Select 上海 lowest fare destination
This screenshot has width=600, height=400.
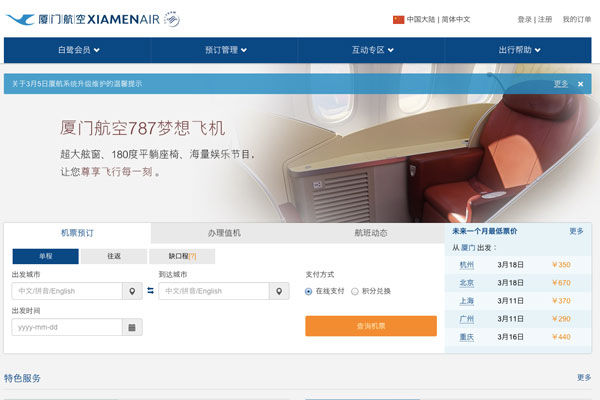(x=466, y=301)
